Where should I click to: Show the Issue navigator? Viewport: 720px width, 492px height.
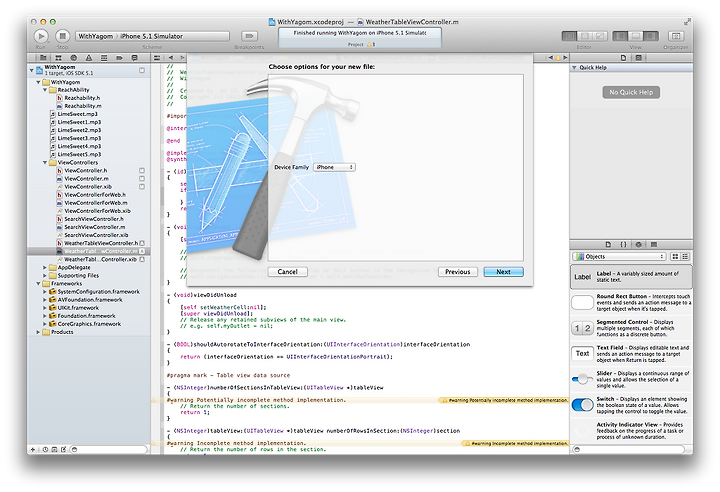pyautogui.click(x=89, y=58)
